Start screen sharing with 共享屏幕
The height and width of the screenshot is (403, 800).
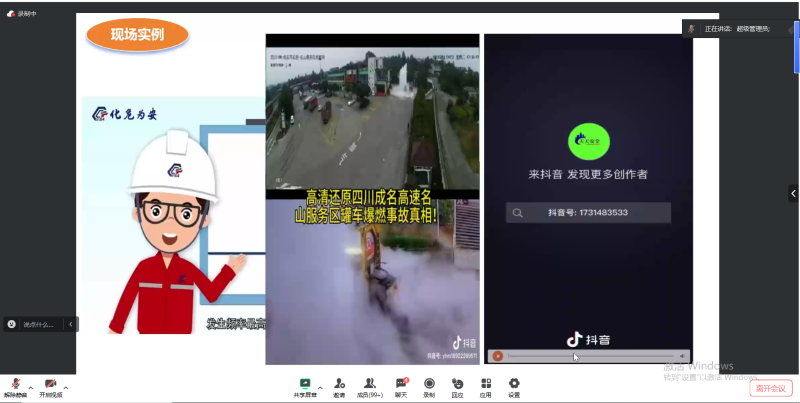pyautogui.click(x=305, y=388)
